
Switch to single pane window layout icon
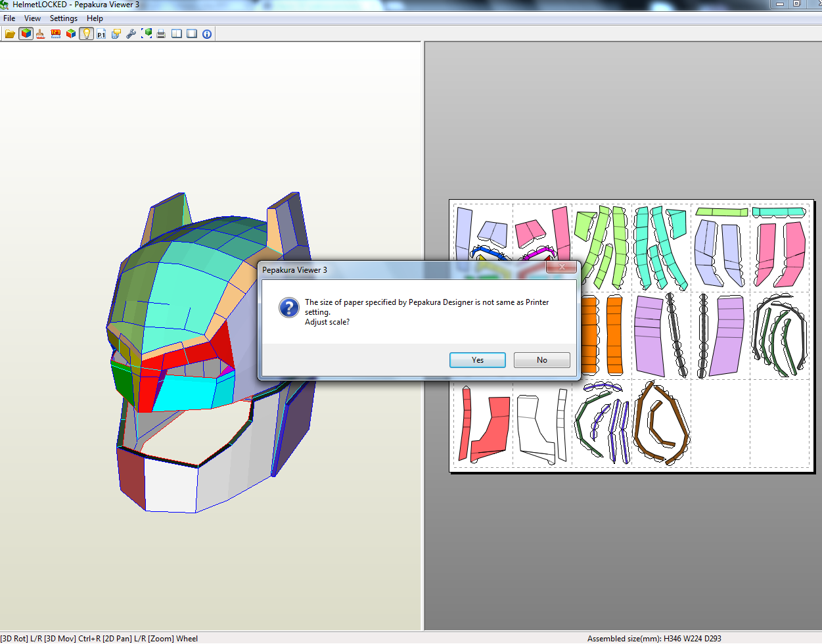192,34
